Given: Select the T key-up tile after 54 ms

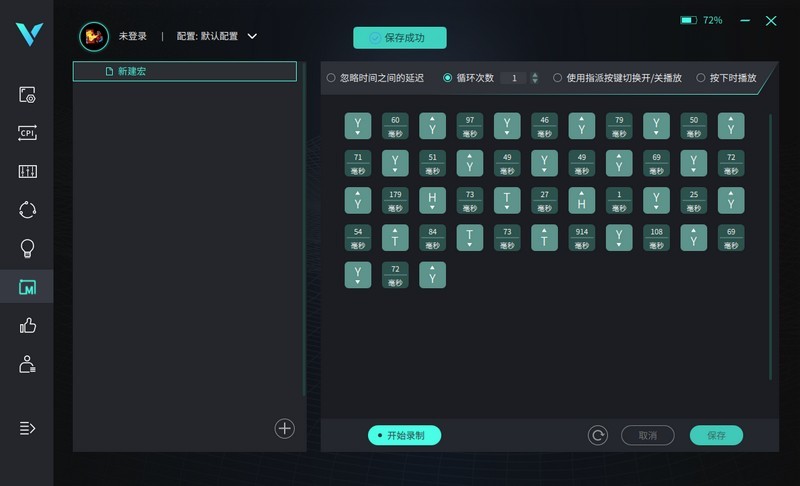Looking at the screenshot, I should click(x=395, y=238).
